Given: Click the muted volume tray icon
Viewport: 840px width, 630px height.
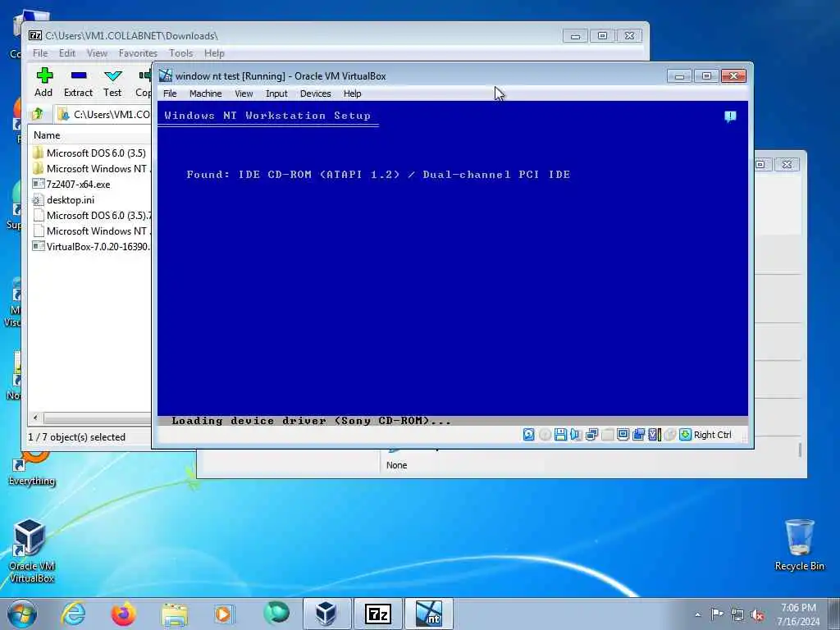Looking at the screenshot, I should click(x=757, y=614).
